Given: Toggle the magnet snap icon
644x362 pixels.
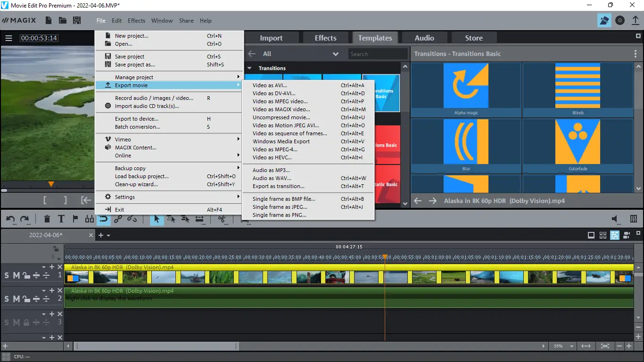Looking at the screenshot, I should [x=103, y=219].
